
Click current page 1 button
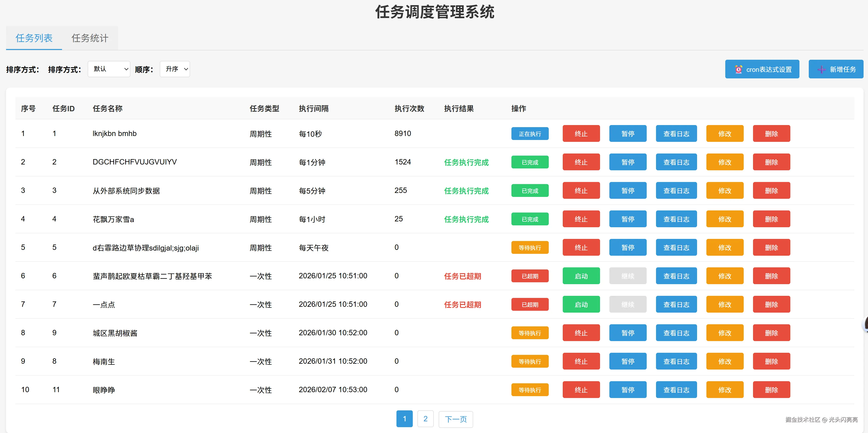(x=404, y=419)
